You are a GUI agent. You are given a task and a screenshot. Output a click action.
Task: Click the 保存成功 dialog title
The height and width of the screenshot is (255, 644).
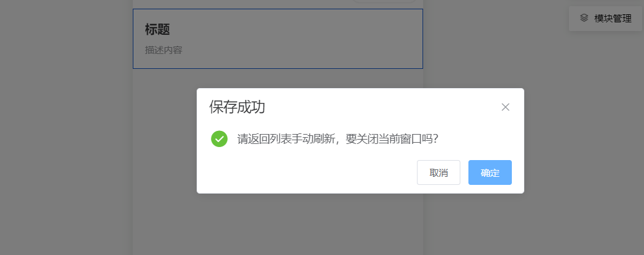click(x=237, y=107)
